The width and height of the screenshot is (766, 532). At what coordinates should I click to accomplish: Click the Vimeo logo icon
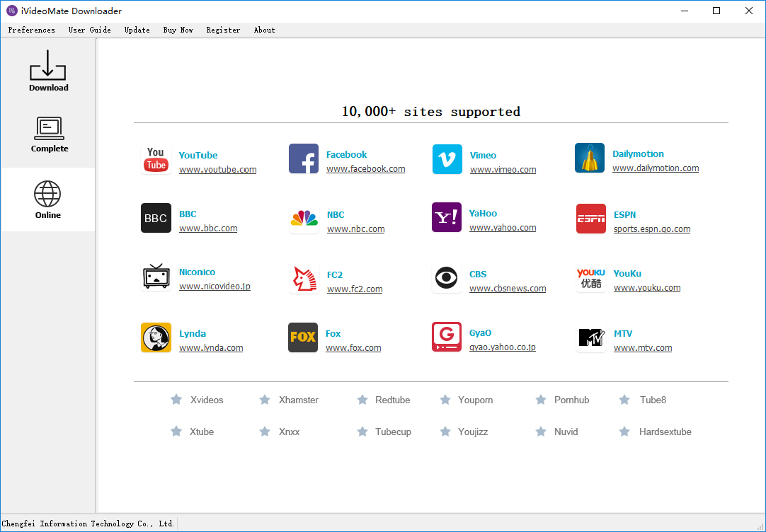pos(447,159)
